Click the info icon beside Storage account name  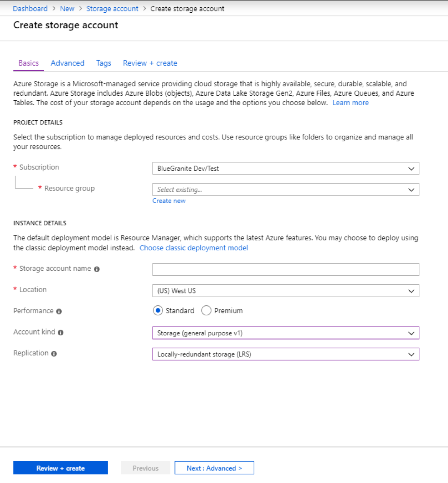point(97,269)
